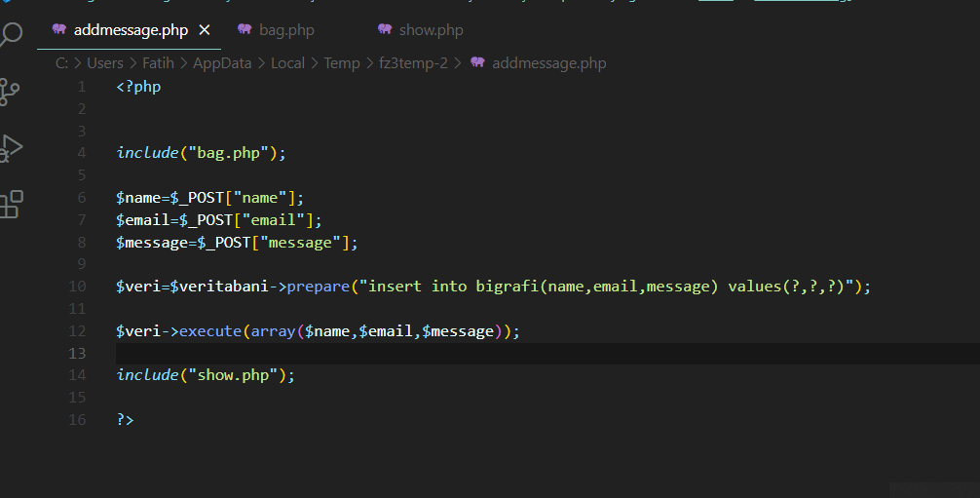Click line number 13 in gutter
Viewport: 980px width, 498px height.
tap(78, 353)
